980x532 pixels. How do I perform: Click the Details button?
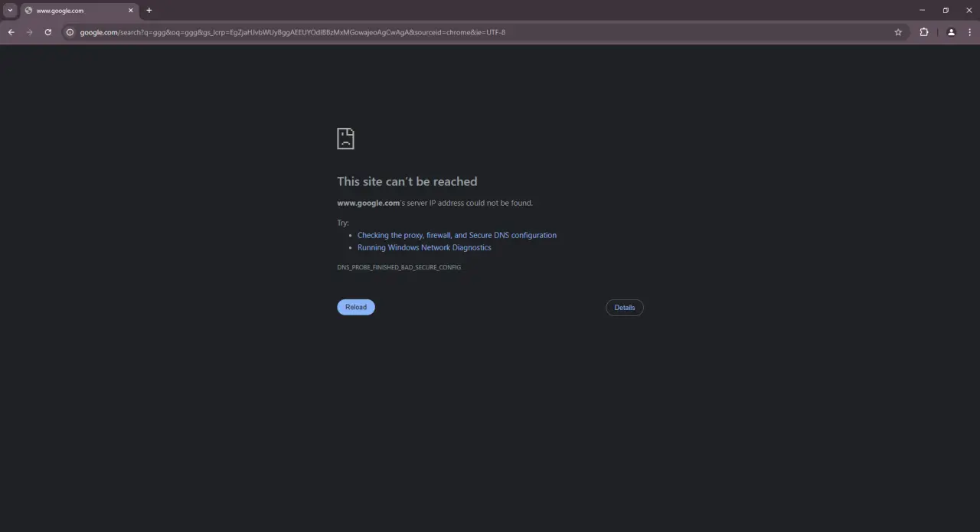coord(625,308)
